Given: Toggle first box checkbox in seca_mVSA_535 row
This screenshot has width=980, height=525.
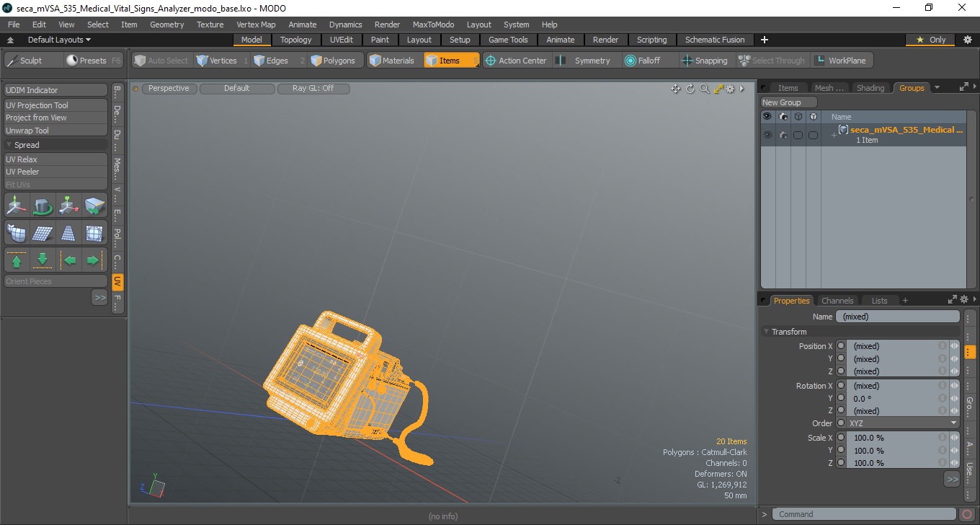Looking at the screenshot, I should pos(798,135).
